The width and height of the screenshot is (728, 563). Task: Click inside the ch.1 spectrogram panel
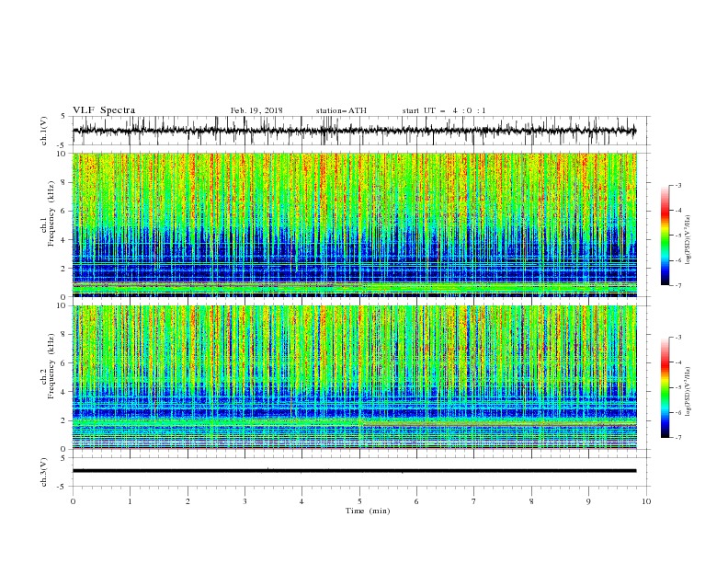[354, 224]
